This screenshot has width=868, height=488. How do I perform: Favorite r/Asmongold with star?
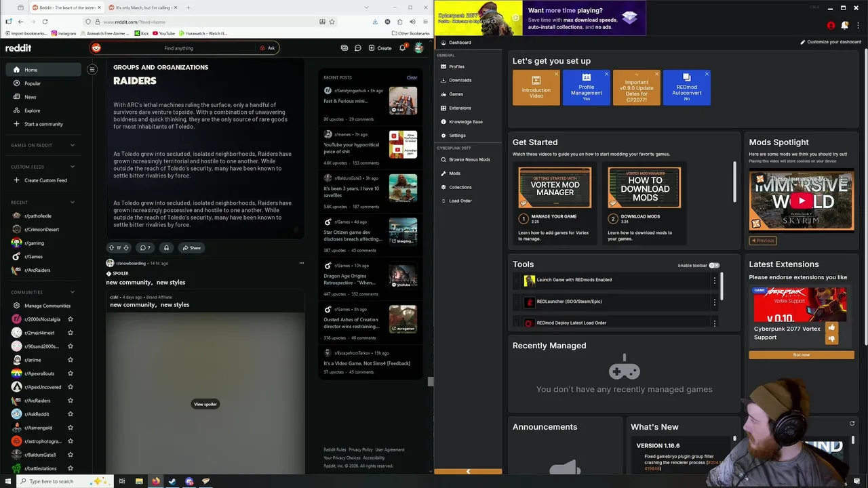pyautogui.click(x=71, y=428)
